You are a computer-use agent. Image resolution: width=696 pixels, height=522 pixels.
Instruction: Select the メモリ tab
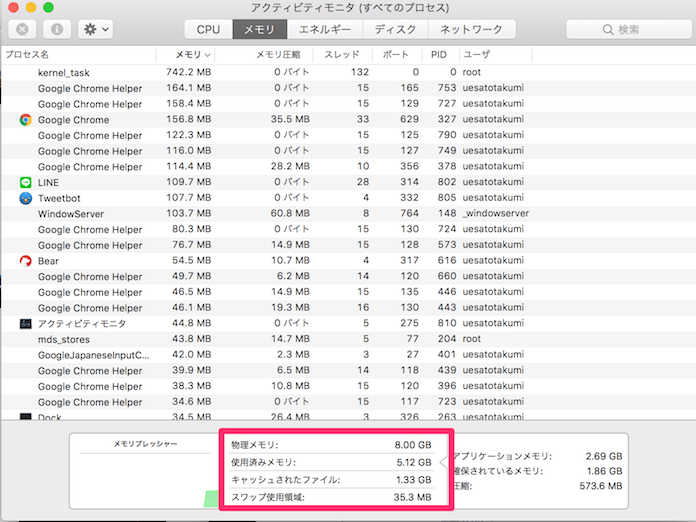[x=260, y=30]
